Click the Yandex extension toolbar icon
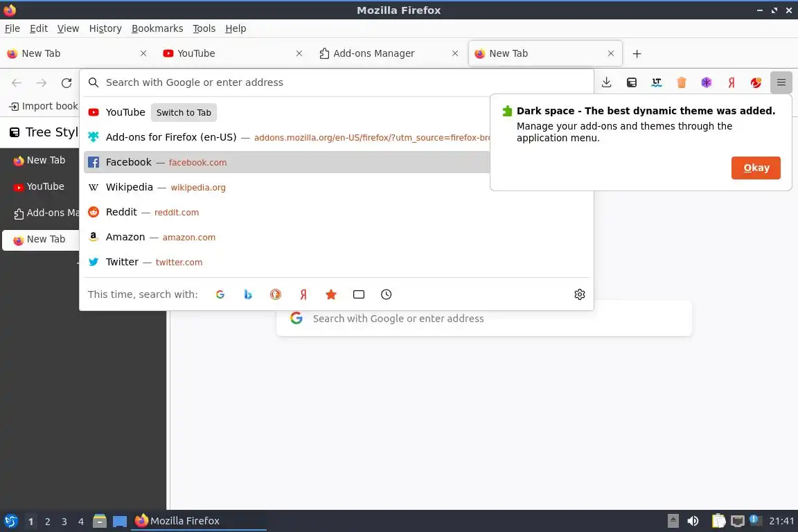This screenshot has height=532, width=798. coord(731,82)
